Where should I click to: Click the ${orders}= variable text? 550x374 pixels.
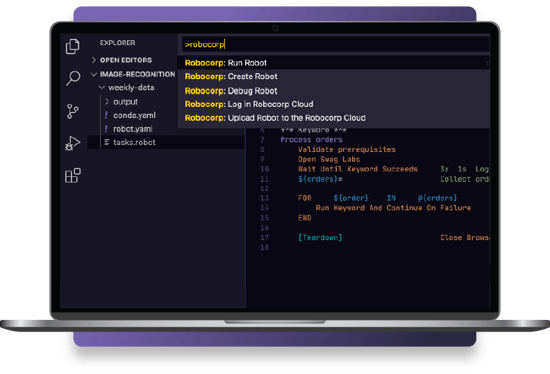[x=320, y=179]
